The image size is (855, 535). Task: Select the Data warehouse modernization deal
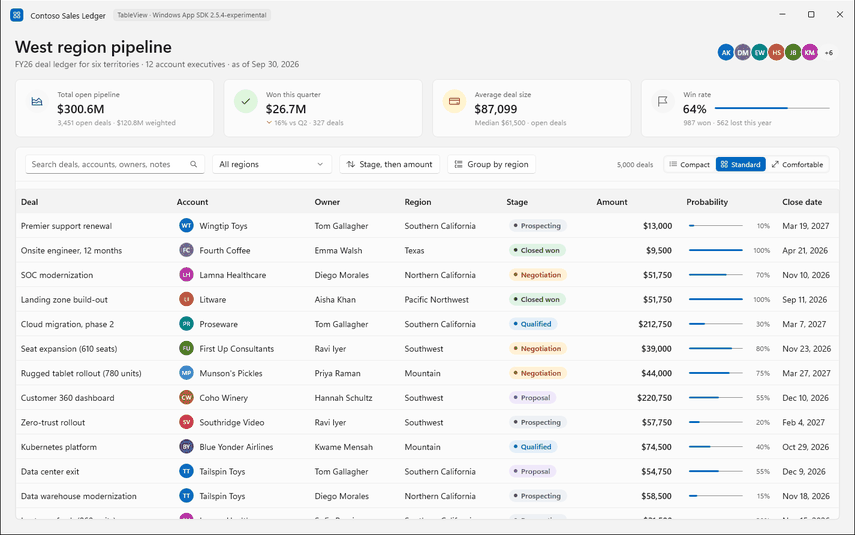click(x=79, y=496)
